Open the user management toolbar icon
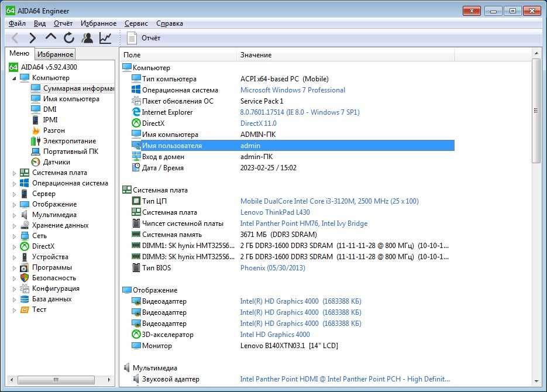Viewport: 547px width, 392px height. coord(87,37)
